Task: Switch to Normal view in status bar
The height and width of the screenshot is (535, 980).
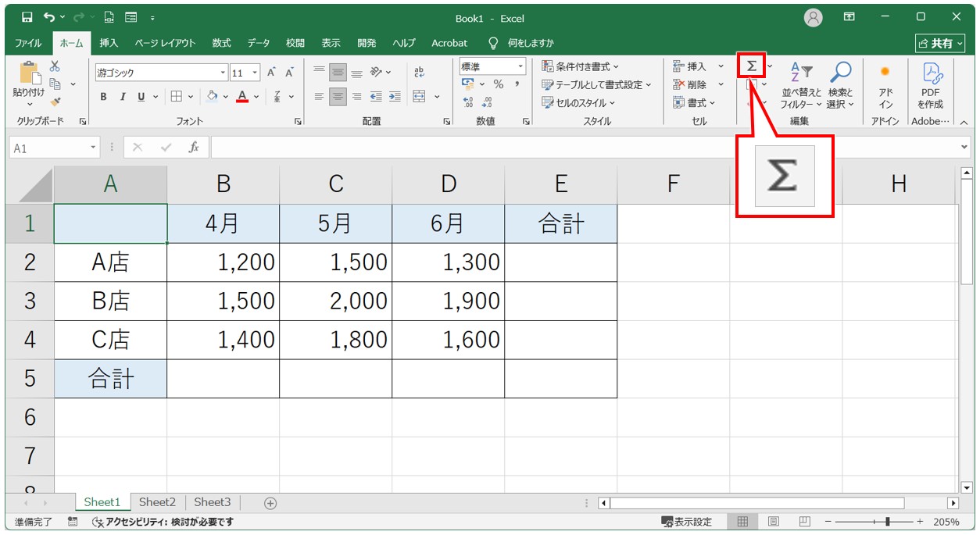Action: (x=743, y=522)
